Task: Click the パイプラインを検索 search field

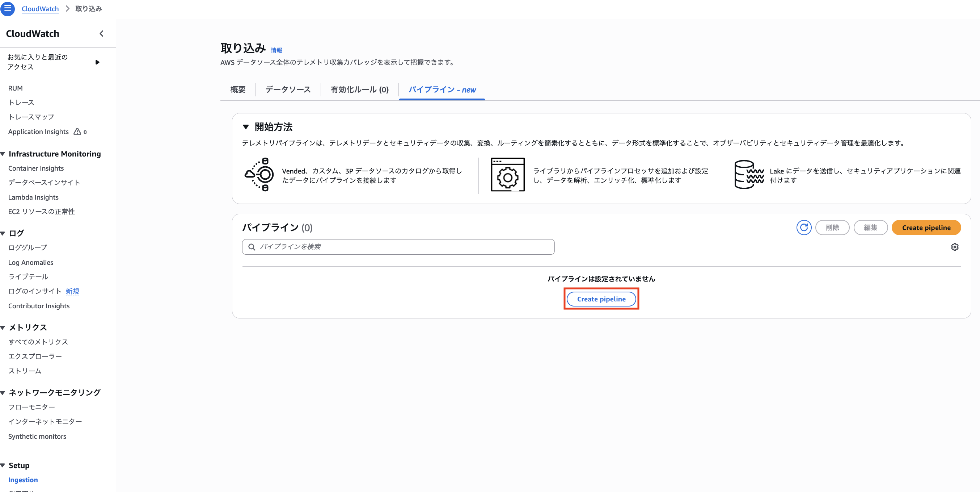Action: pyautogui.click(x=398, y=246)
